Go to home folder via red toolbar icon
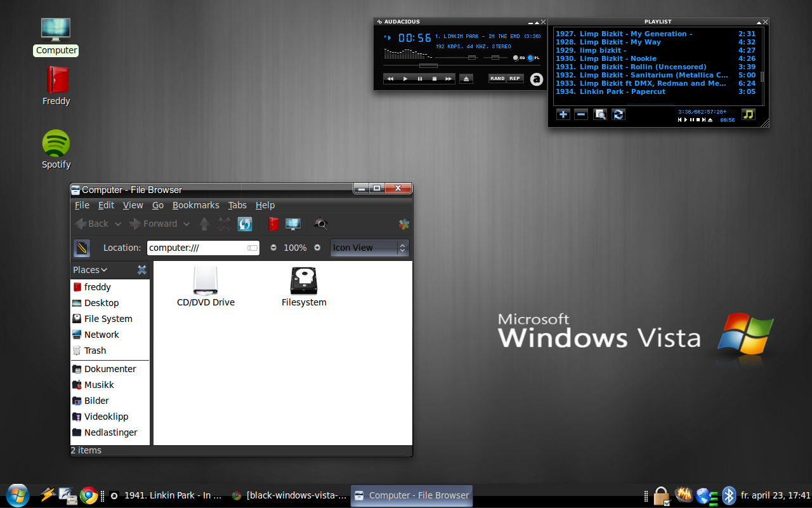Screen dimensions: 812x508 [x=274, y=224]
